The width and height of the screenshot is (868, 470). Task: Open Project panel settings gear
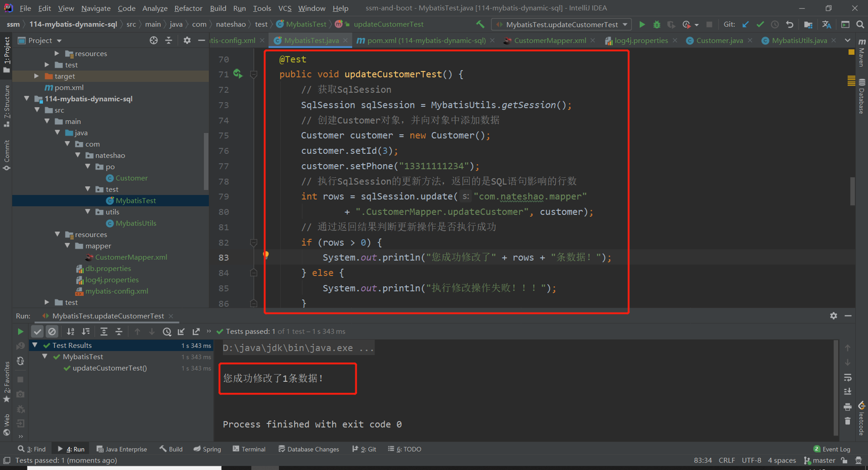tap(187, 40)
